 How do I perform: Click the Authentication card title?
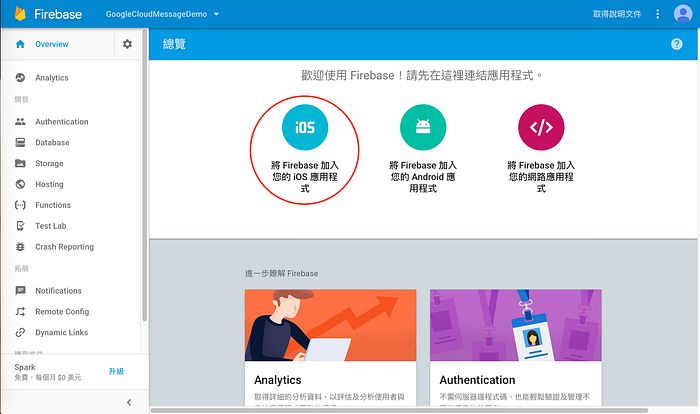tap(477, 380)
